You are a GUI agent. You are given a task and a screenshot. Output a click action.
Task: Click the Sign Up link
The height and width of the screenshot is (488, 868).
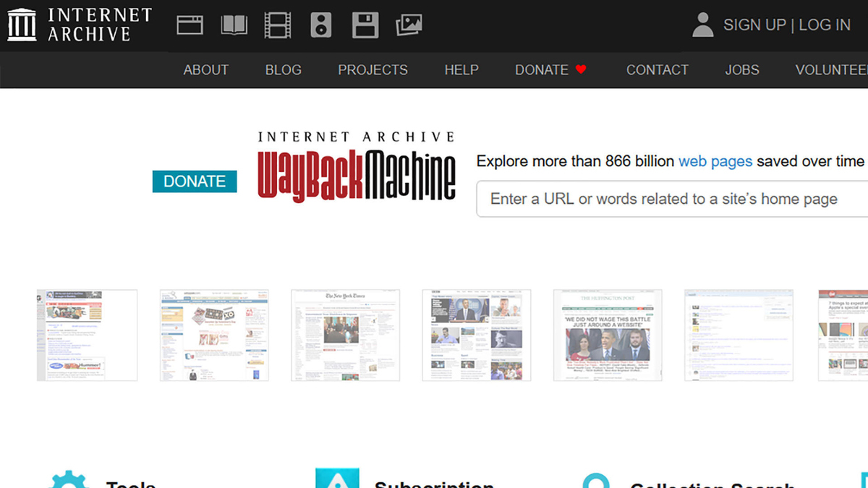coord(754,25)
